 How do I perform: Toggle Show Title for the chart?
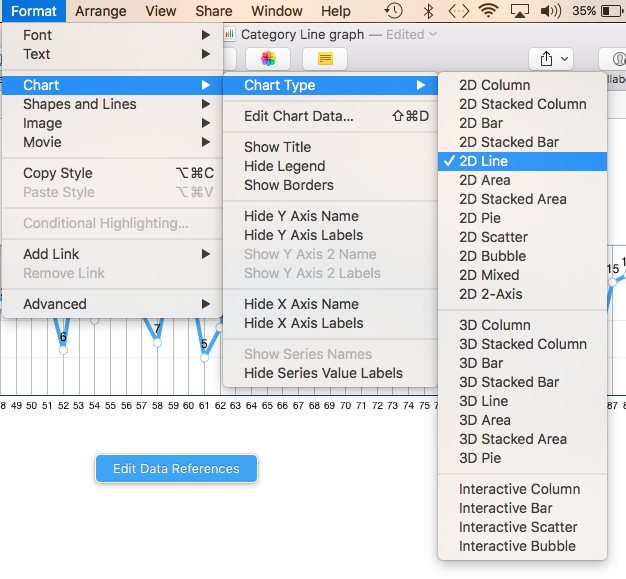tap(277, 147)
